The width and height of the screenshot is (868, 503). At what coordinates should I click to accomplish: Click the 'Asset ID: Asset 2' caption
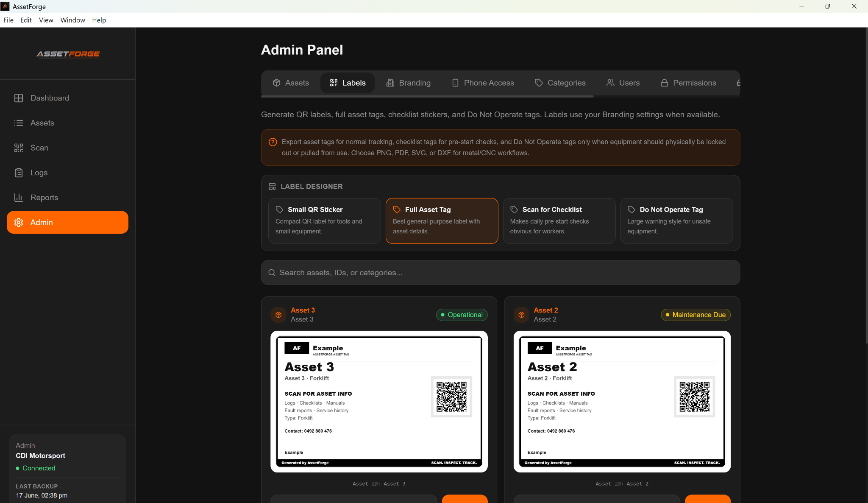[x=622, y=483]
